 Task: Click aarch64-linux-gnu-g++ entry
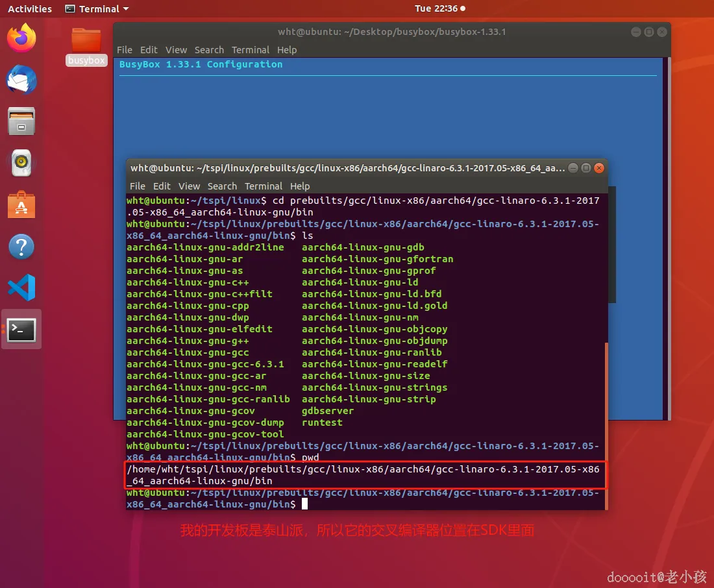188,341
